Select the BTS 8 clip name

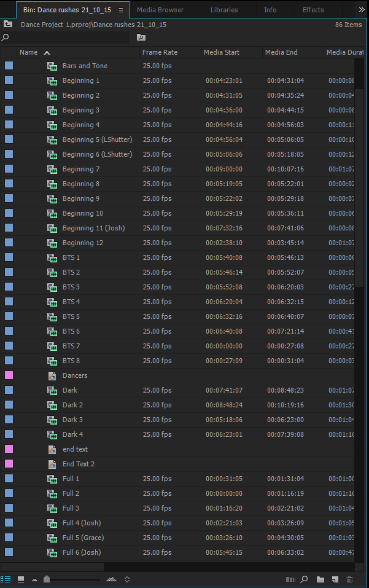click(x=71, y=361)
